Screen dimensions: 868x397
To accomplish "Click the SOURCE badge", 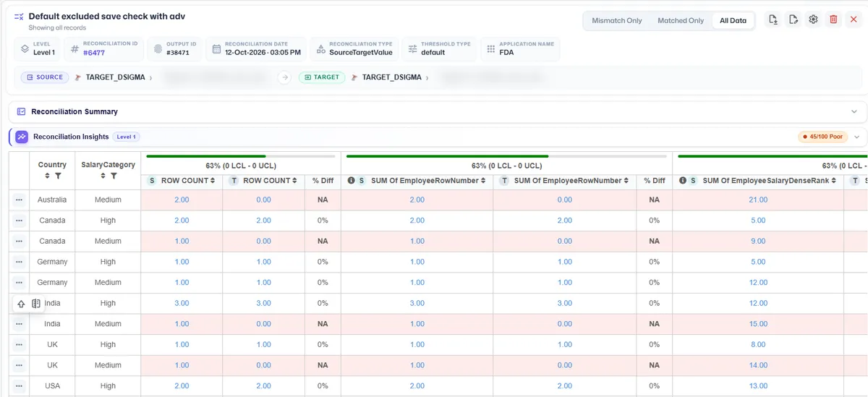I will pos(45,77).
